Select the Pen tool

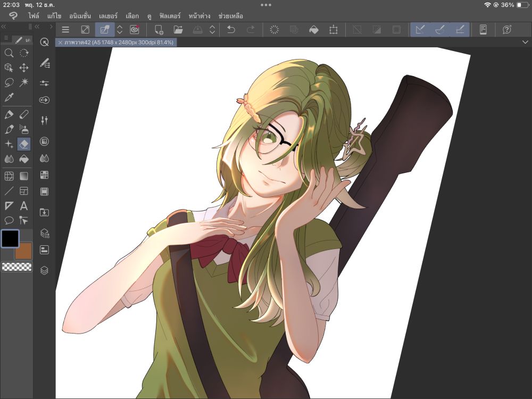tap(9, 114)
